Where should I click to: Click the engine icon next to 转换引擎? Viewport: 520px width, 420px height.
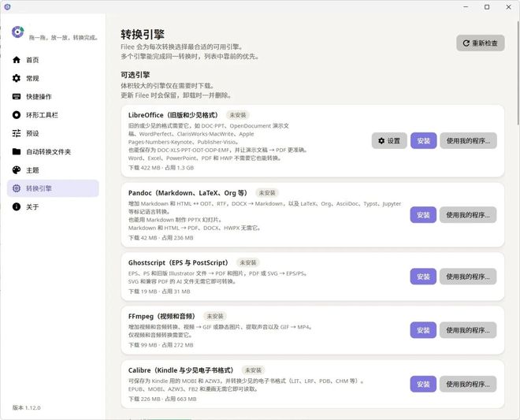pyautogui.click(x=17, y=188)
